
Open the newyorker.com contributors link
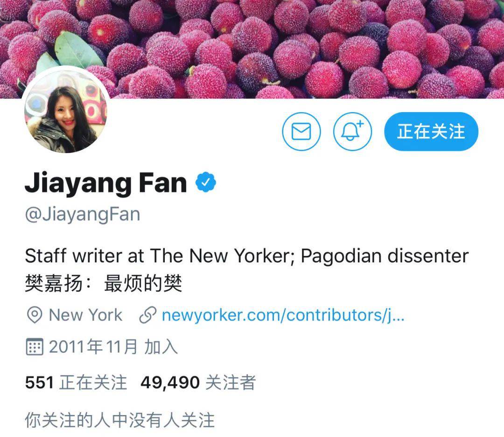click(283, 315)
